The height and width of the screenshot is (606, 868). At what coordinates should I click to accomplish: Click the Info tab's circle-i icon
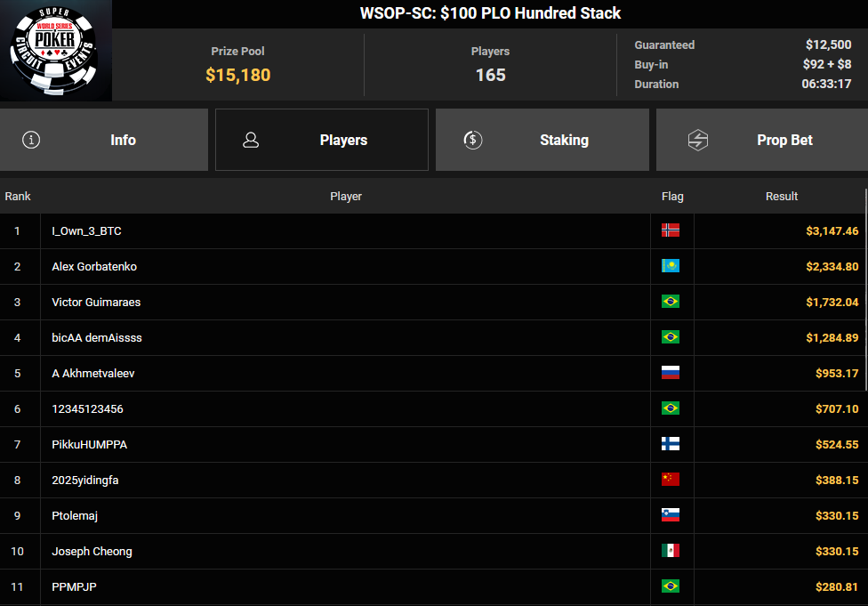[x=31, y=140]
